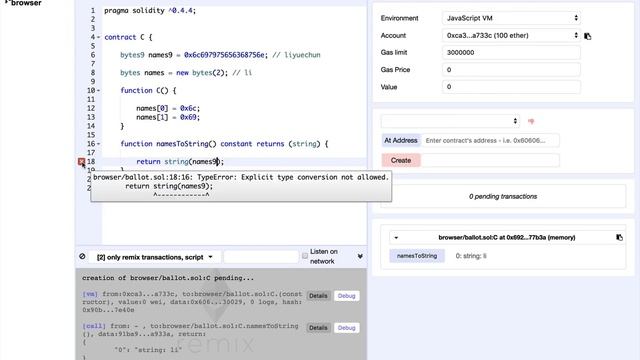This screenshot has width=640, height=360.
Task: Click the Create button
Action: 401,160
